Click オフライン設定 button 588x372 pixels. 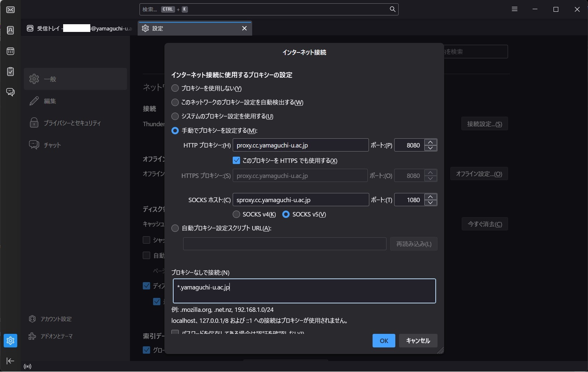pos(479,174)
